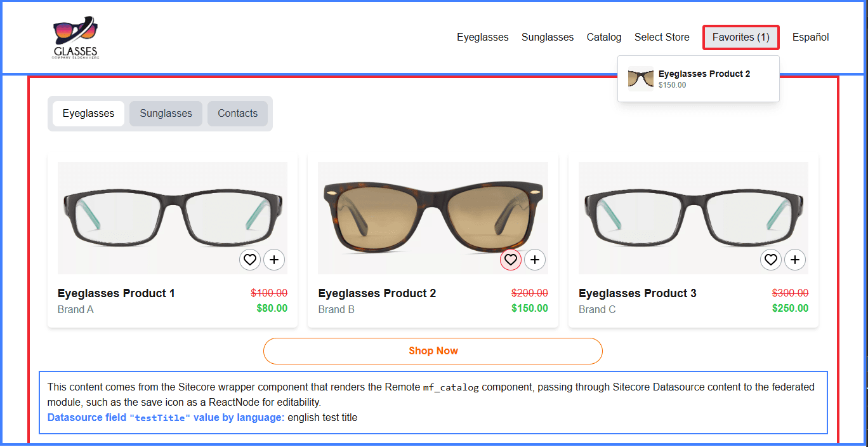Click plus icon on Eyeglasses Product 1
The image size is (868, 447).
(274, 260)
